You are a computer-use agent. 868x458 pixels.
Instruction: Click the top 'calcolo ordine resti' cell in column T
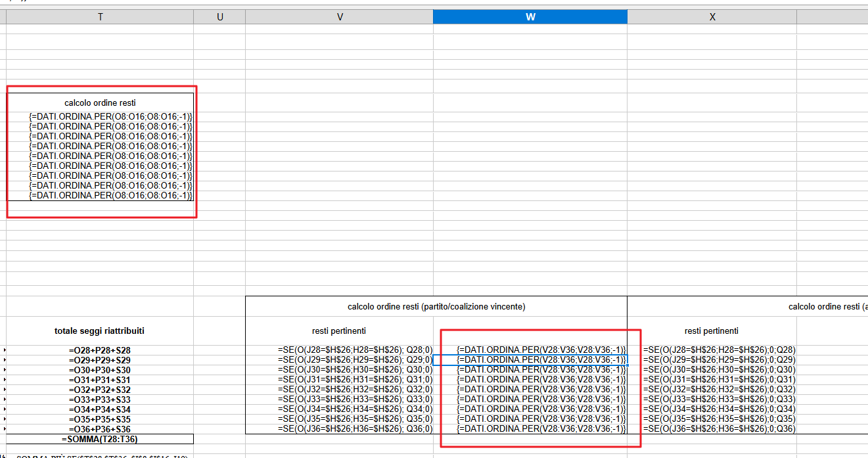(x=100, y=103)
